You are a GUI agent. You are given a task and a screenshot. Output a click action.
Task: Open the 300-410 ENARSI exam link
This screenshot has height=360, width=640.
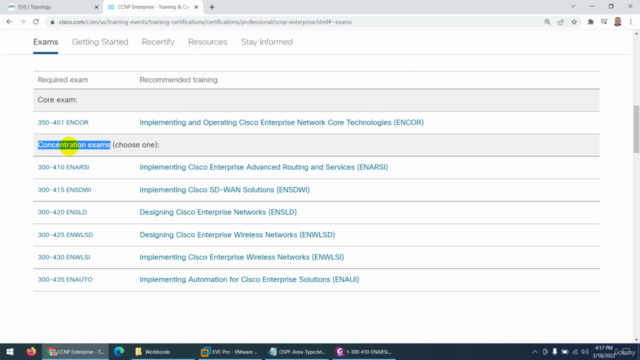63,167
